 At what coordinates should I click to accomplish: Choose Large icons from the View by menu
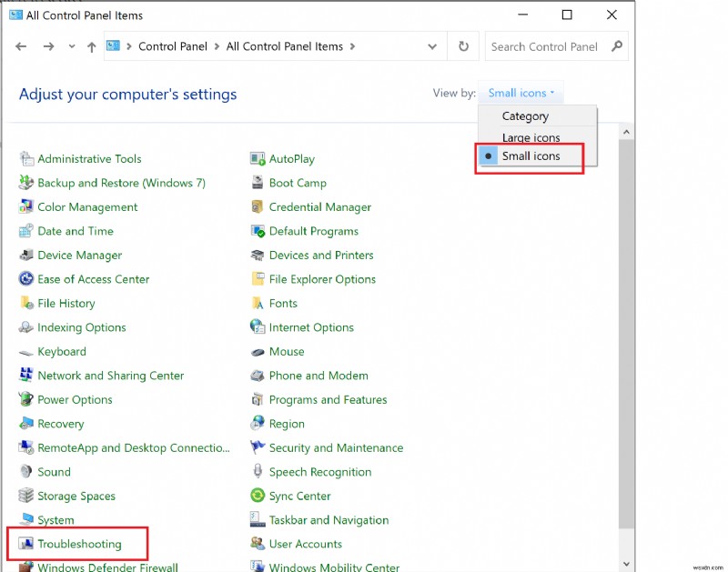pos(531,138)
